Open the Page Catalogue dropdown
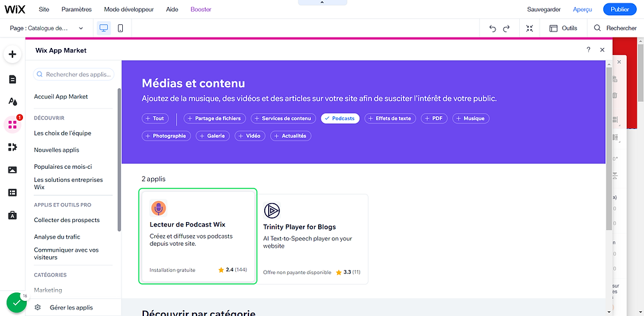Image resolution: width=644 pixels, height=316 pixels. pos(47,28)
